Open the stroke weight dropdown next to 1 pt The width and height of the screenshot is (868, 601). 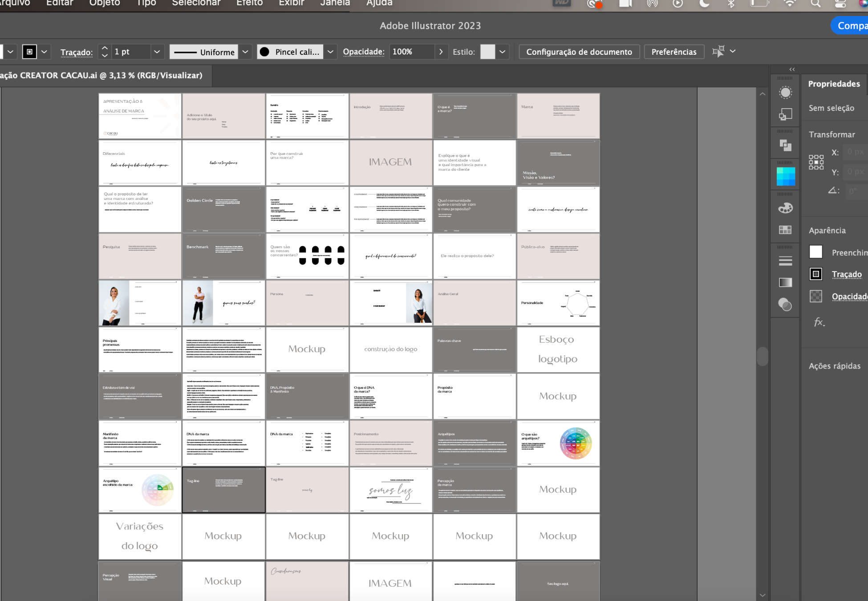tap(157, 52)
